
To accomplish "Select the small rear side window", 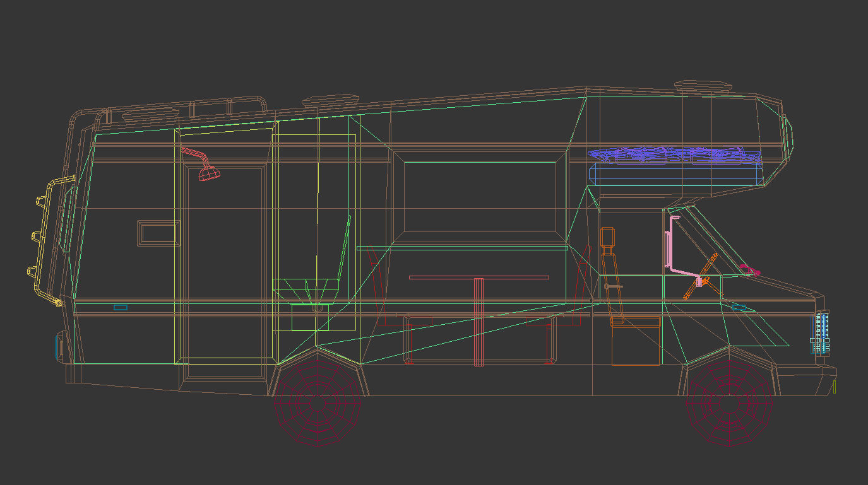I will point(158,233).
